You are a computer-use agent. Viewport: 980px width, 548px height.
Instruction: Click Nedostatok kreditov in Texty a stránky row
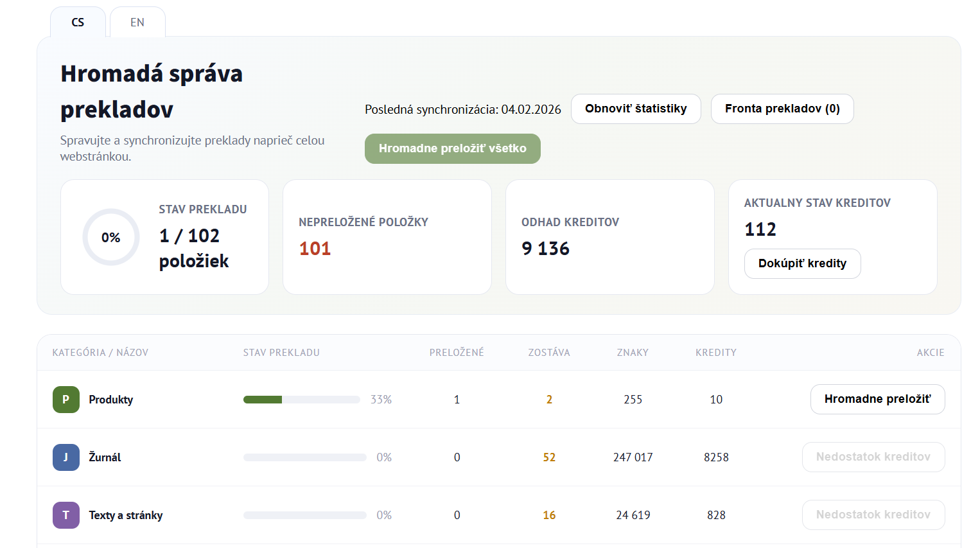[873, 515]
